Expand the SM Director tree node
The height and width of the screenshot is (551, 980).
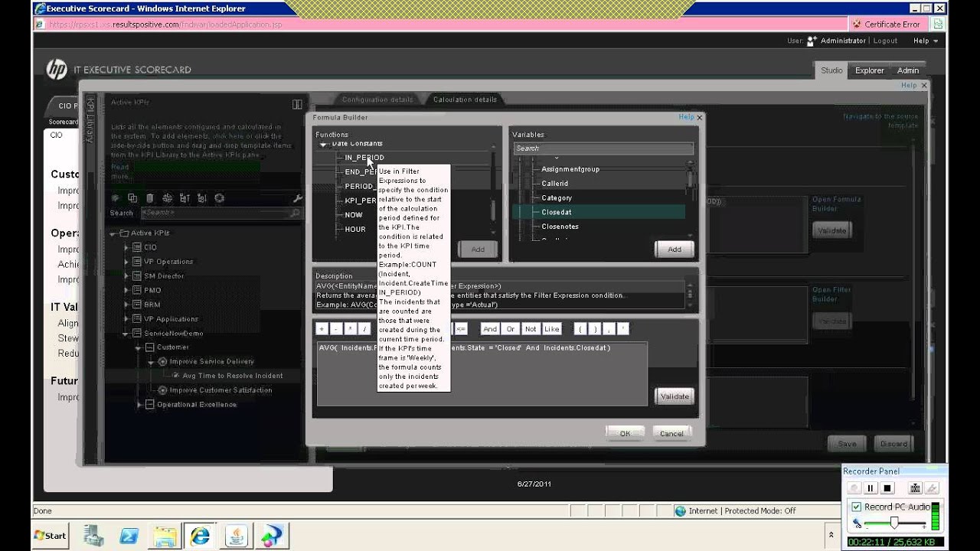coord(127,276)
